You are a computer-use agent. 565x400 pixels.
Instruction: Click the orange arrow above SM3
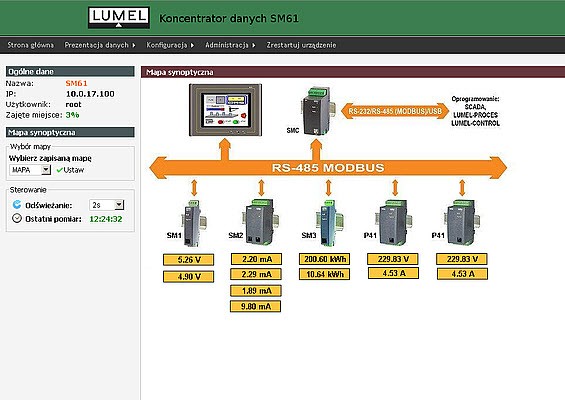328,188
